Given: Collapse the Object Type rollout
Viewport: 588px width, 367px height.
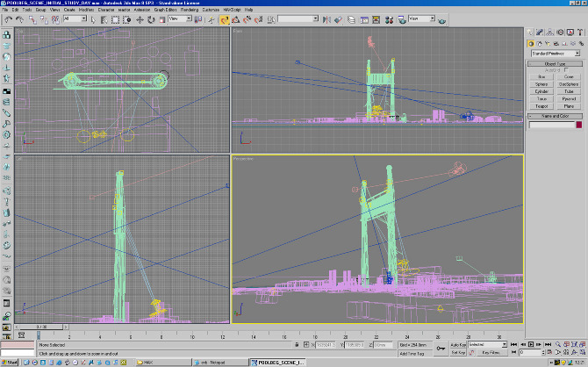Looking at the screenshot, I should point(556,63).
